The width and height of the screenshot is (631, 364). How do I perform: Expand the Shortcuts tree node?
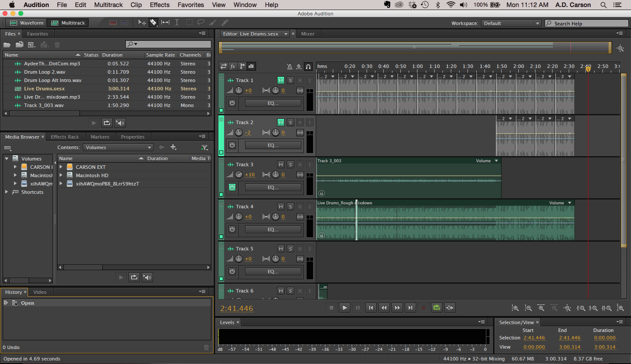click(7, 192)
